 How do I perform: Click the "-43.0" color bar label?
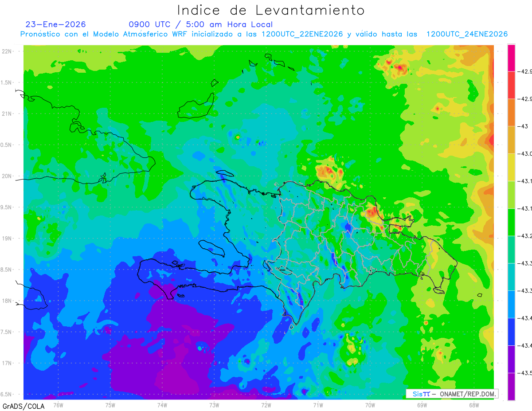click(x=525, y=154)
